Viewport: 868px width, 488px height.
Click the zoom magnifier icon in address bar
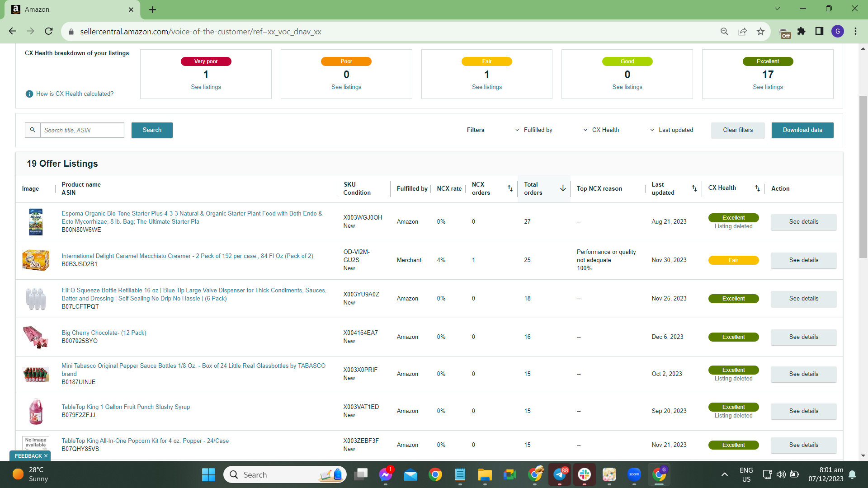pyautogui.click(x=724, y=31)
